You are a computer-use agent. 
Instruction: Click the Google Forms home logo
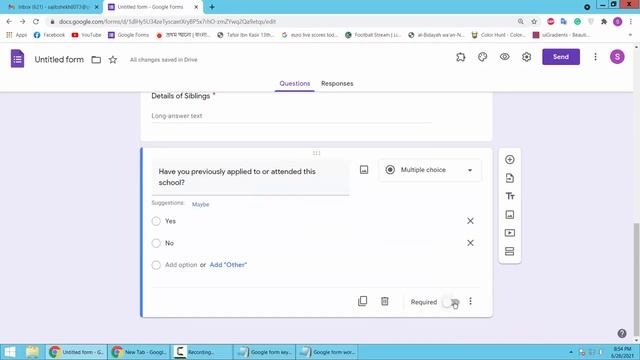click(x=18, y=58)
